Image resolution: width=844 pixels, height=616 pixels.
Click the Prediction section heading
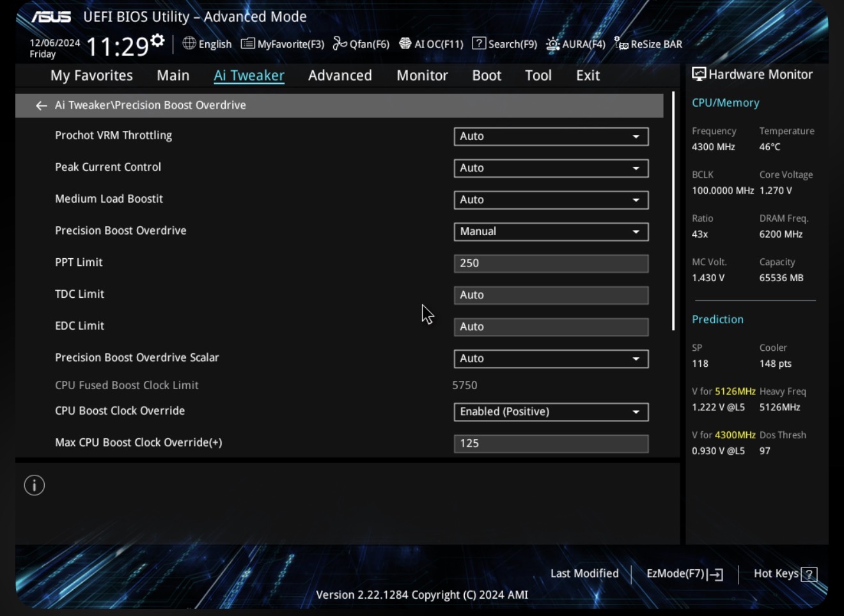pos(717,320)
